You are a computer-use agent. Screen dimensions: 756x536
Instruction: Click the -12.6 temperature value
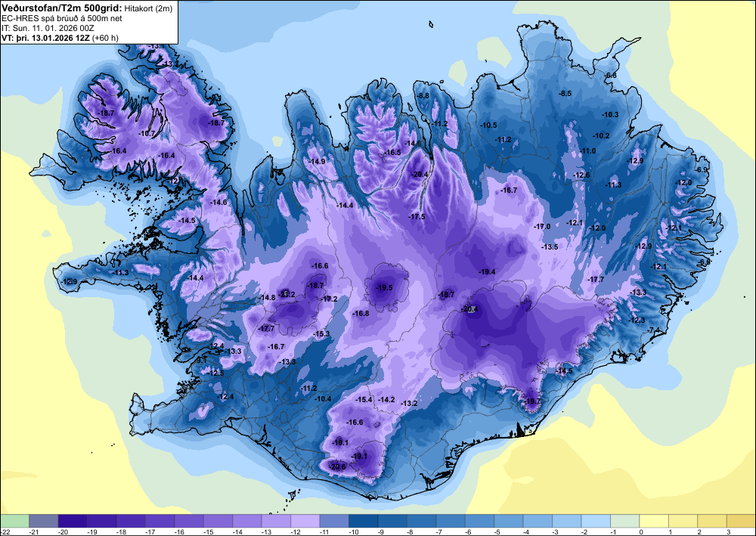581,175
